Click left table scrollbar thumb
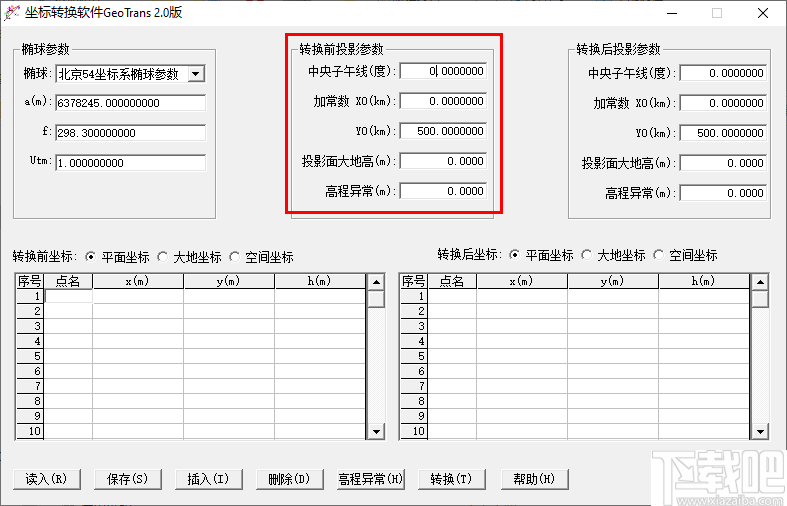Screen dimensions: 787x506 point(376,299)
